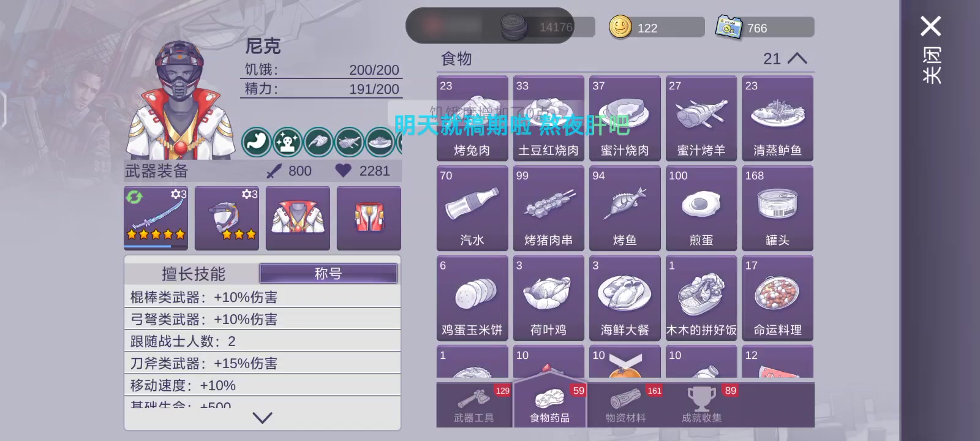Pick the 煎蛋 fried egg item
Image resolution: width=980 pixels, height=441 pixels.
[x=701, y=208]
